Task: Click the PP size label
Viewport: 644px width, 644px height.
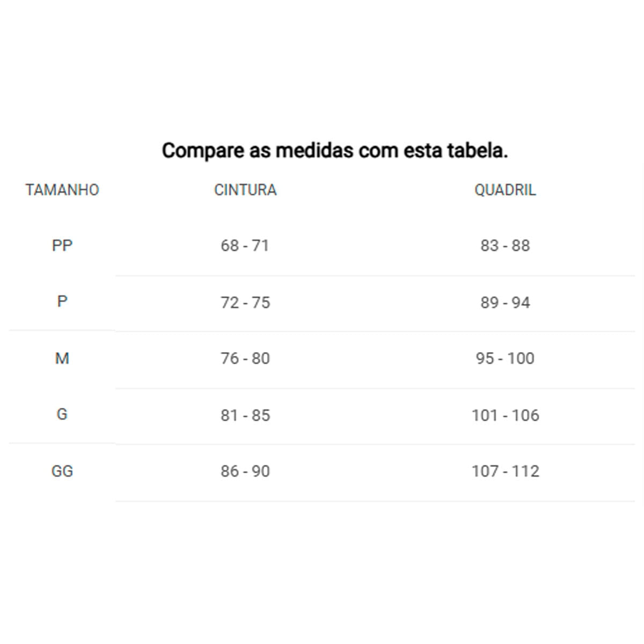Action: (x=62, y=245)
